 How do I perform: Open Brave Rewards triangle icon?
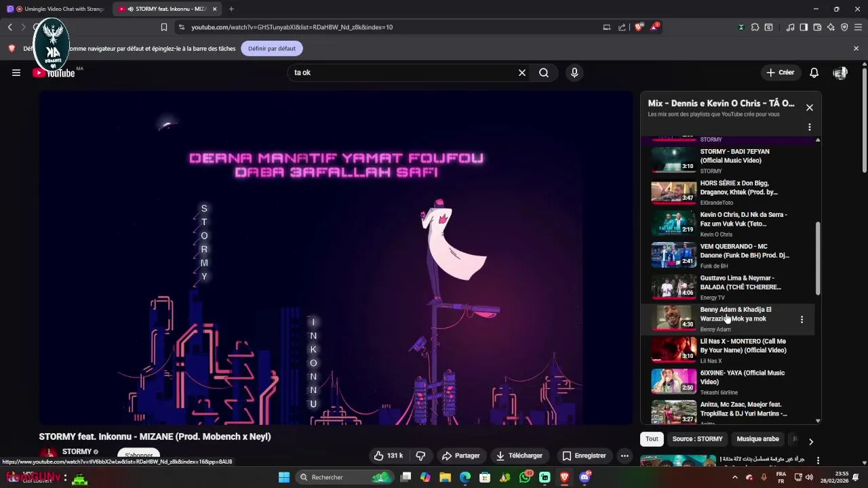click(x=654, y=27)
